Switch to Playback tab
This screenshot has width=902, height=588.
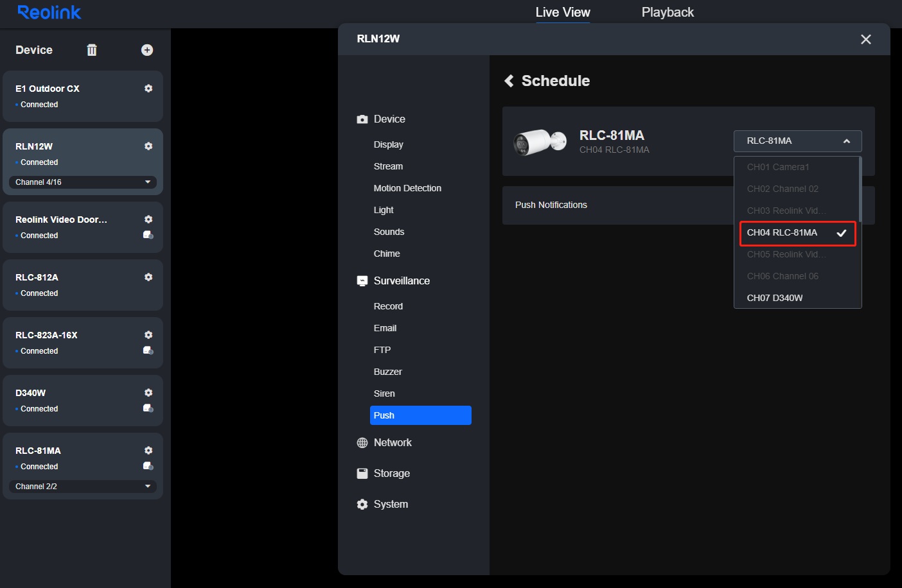pos(668,12)
